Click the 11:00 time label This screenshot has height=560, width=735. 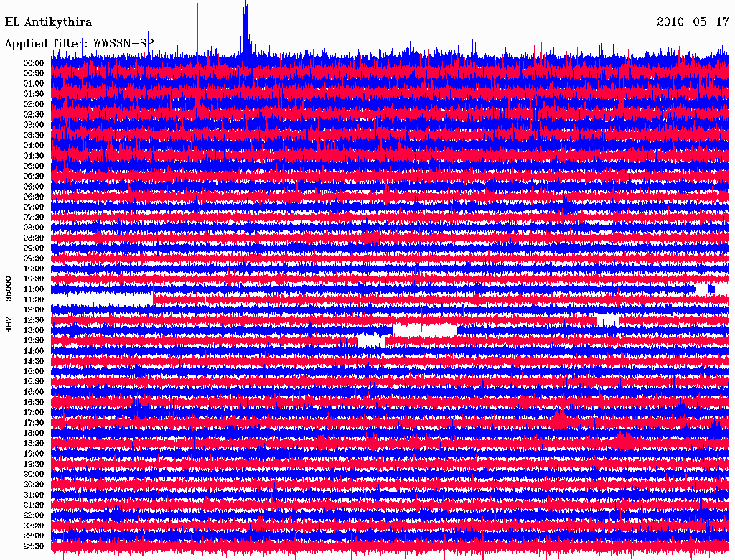tap(34, 289)
